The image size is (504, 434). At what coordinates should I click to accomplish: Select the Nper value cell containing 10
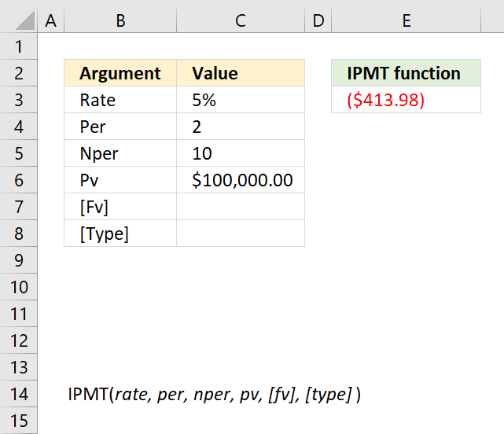(241, 153)
